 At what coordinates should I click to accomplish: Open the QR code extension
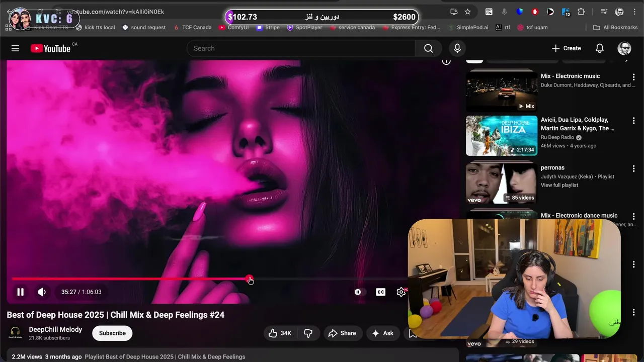[x=489, y=12]
